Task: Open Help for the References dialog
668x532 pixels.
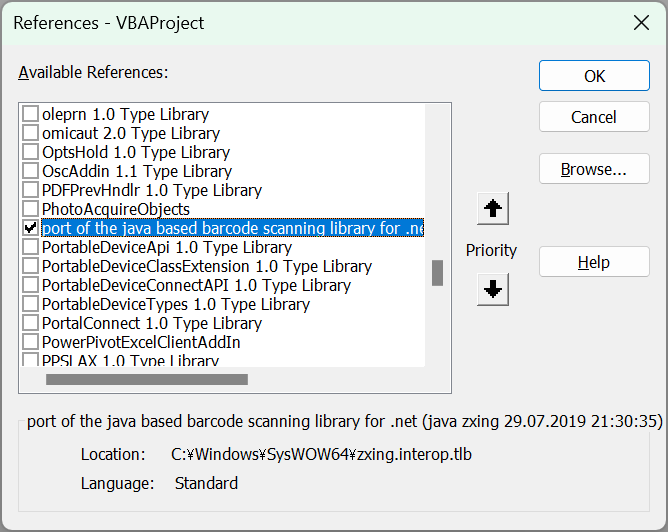Action: pos(594,262)
